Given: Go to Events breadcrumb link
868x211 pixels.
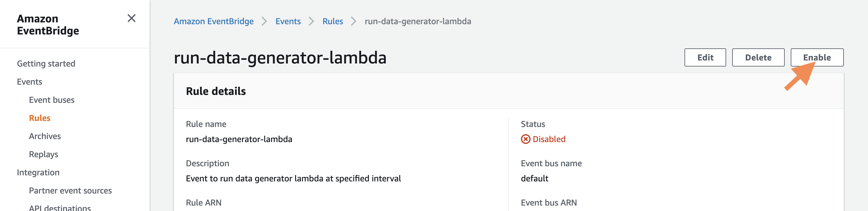Looking at the screenshot, I should (288, 21).
